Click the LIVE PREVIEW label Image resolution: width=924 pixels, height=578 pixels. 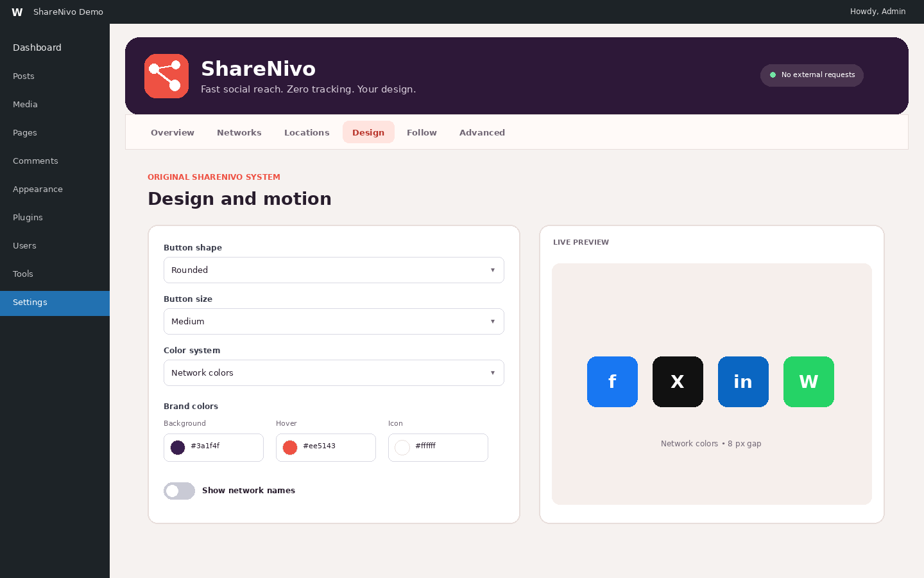coord(581,242)
